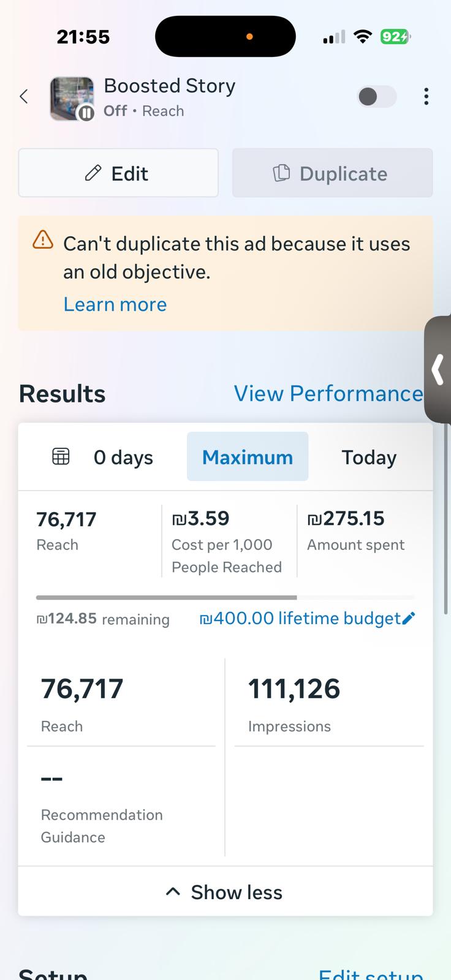This screenshot has height=980, width=451.
Task: Tap the side panel pull-out arrow handle
Action: (x=438, y=369)
